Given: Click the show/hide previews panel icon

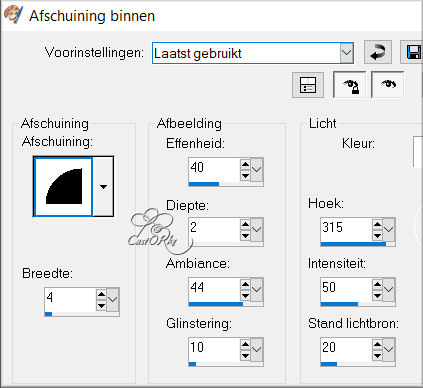Looking at the screenshot, I should coord(308,85).
